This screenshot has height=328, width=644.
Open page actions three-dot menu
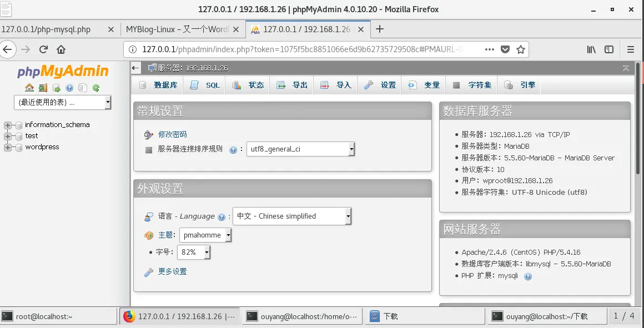tap(489, 50)
